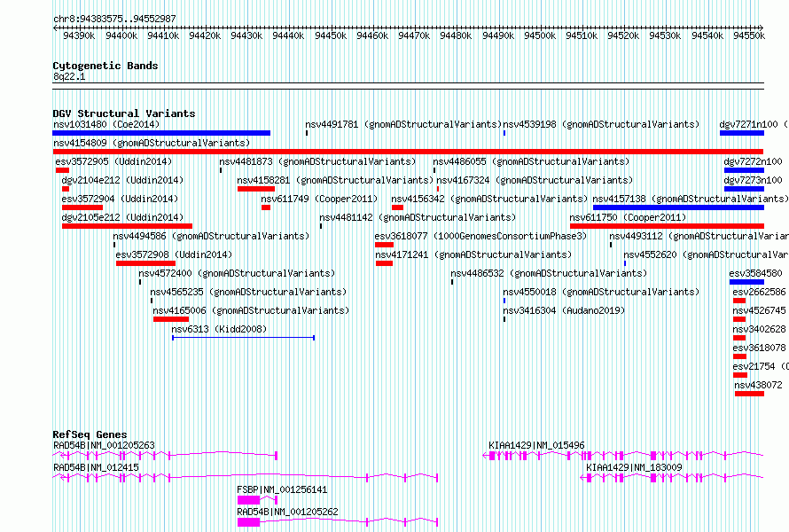Open variant esv3572905 (Uddin2014)
The image size is (789, 532).
(113, 161)
